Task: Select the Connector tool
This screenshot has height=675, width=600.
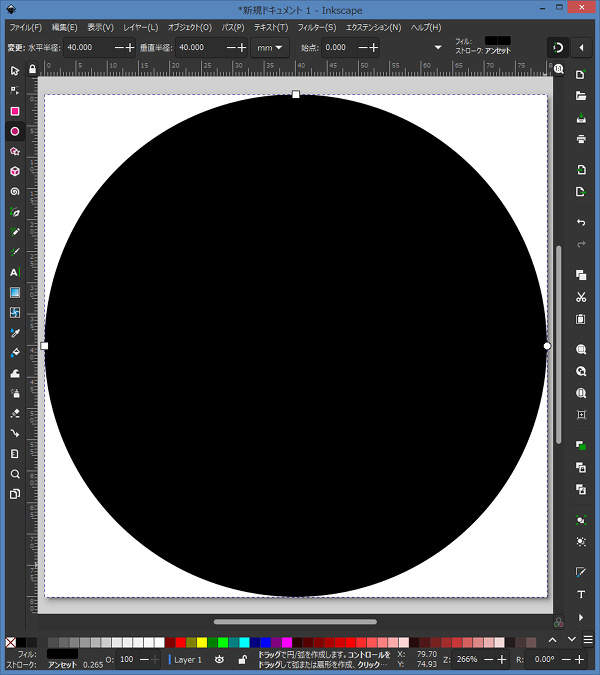Action: [15, 433]
